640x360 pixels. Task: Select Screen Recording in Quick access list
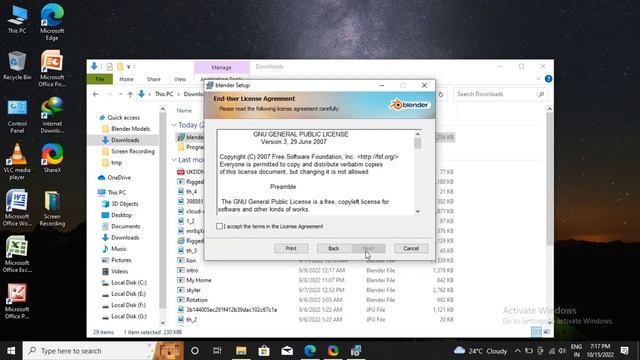[133, 151]
